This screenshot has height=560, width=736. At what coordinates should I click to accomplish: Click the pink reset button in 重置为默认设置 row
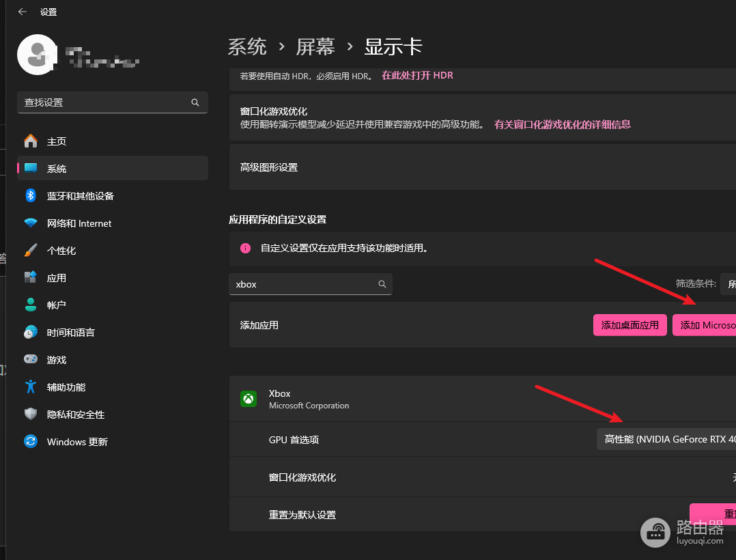pos(713,514)
